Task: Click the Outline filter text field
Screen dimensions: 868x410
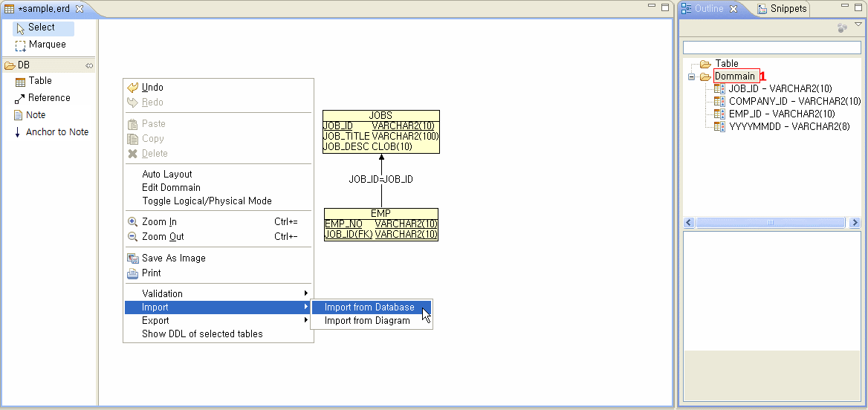Action: coord(771,48)
